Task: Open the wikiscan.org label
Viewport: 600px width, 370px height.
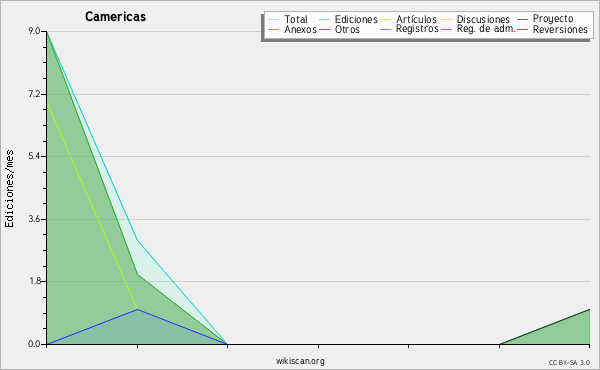Action: [x=300, y=361]
